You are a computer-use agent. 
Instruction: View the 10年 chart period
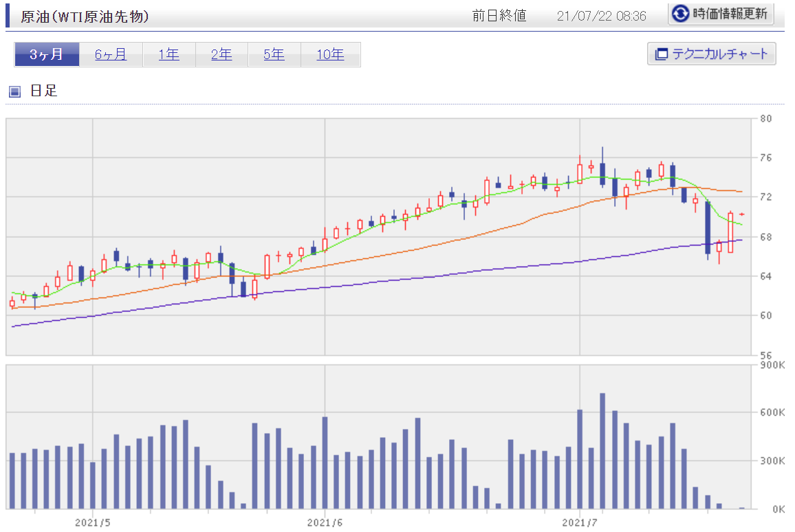(330, 54)
